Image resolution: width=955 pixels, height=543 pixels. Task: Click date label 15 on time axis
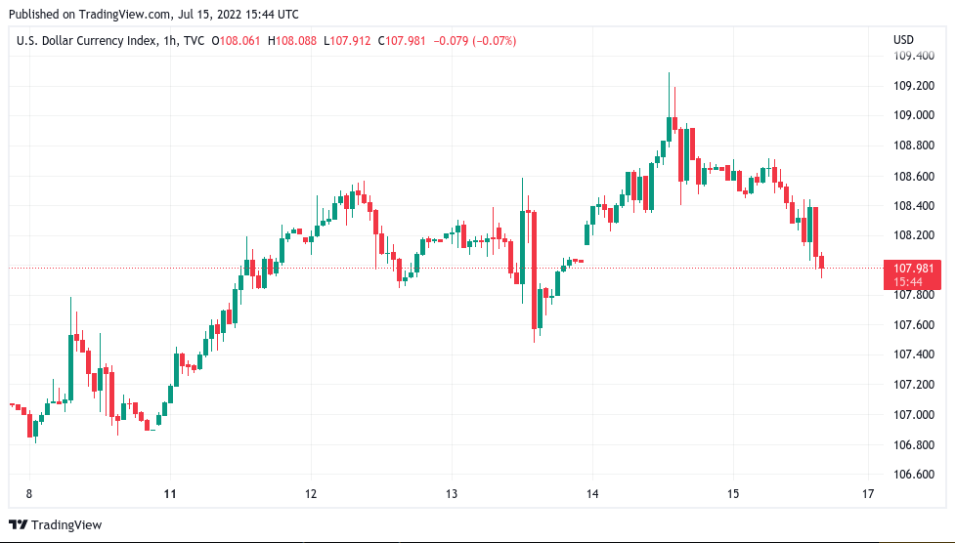(x=733, y=494)
